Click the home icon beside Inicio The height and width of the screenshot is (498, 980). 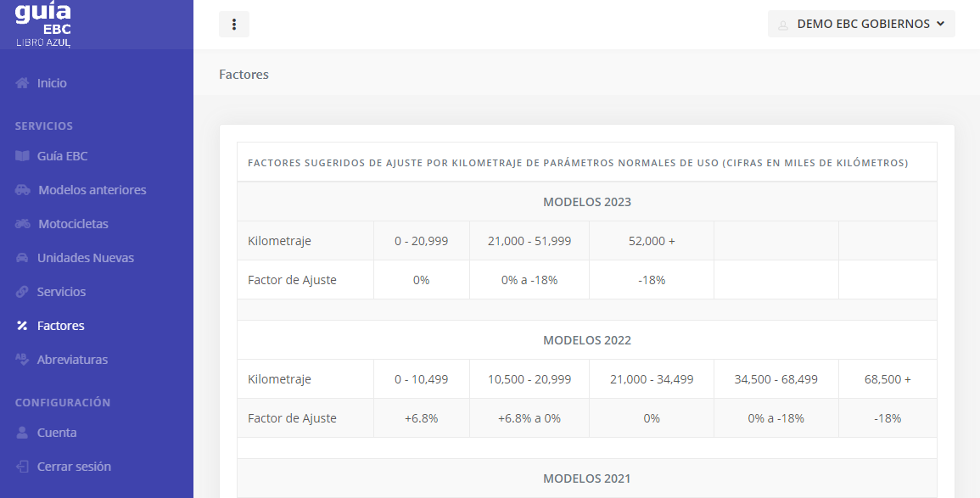[x=23, y=83]
